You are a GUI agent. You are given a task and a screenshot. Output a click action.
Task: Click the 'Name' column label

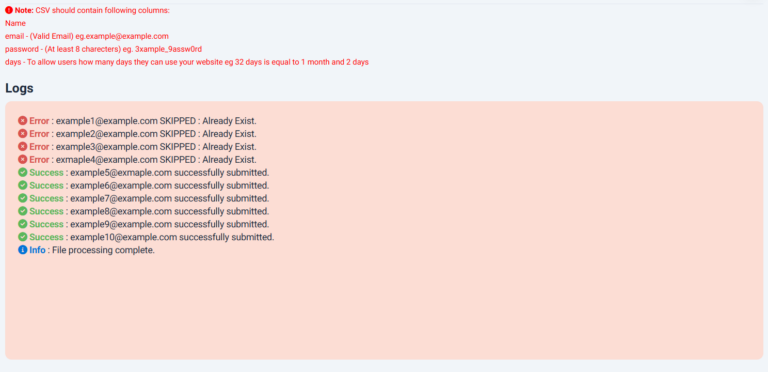coord(15,23)
